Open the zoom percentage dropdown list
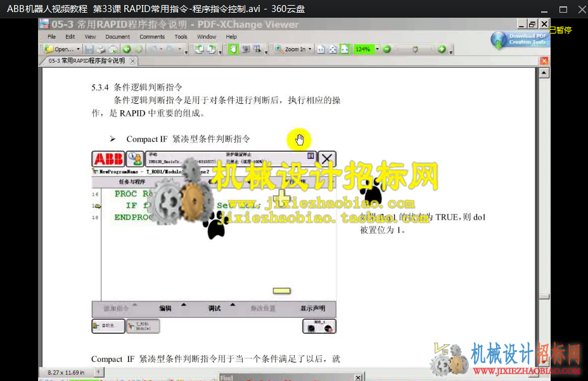The width and height of the screenshot is (588, 381). (377, 49)
